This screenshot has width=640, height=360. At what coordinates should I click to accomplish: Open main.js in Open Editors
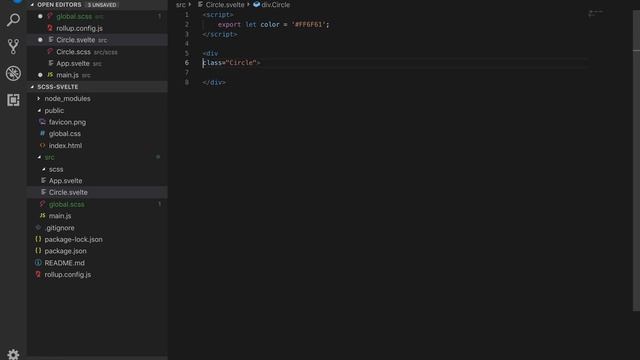pos(67,75)
